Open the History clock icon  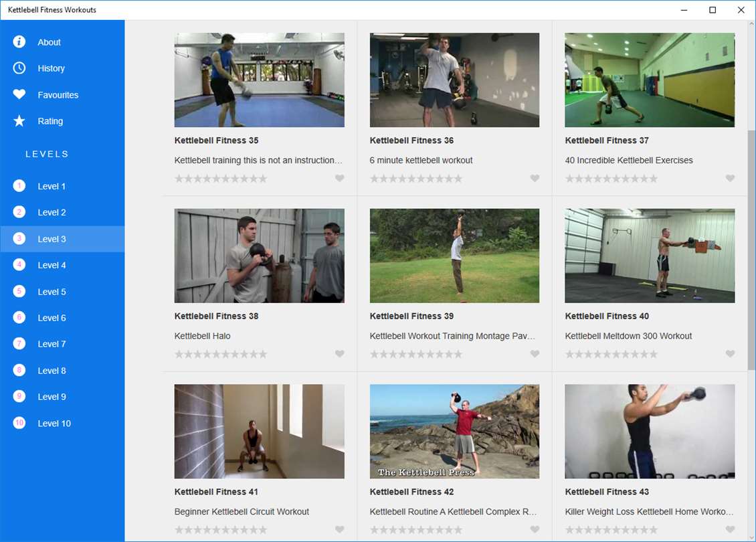[19, 68]
